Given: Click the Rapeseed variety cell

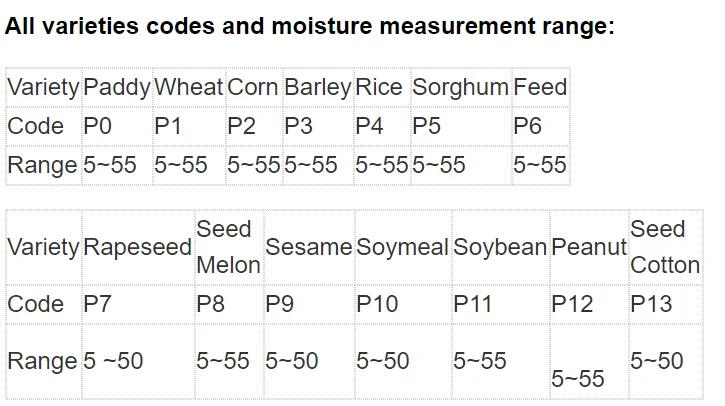Looking at the screenshot, I should click(138, 247).
